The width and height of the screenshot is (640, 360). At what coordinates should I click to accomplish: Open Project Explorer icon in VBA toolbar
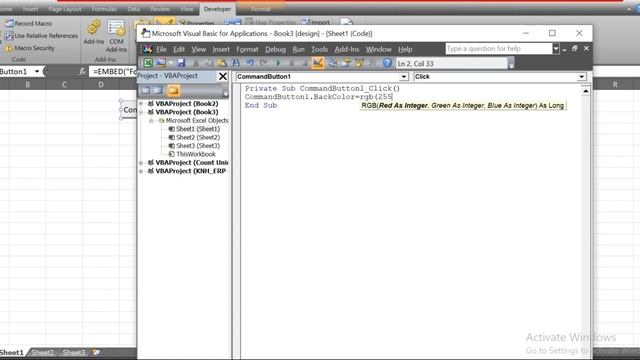[x=333, y=63]
